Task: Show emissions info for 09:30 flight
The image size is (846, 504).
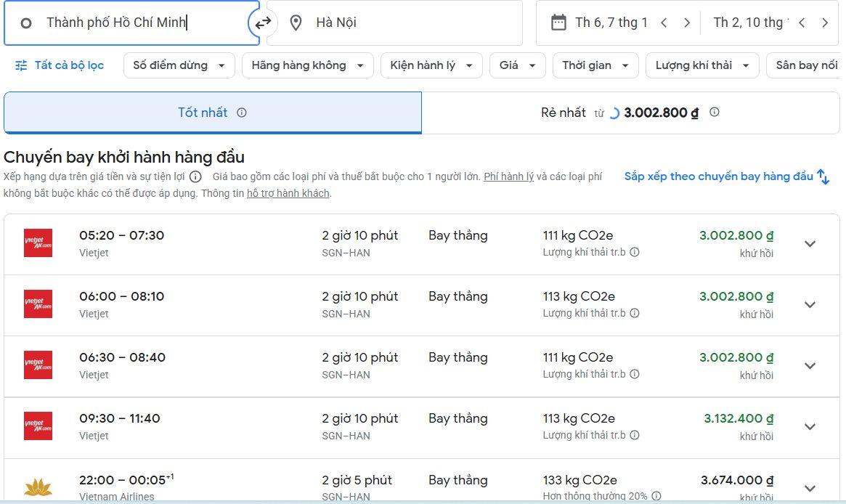Action: (635, 435)
